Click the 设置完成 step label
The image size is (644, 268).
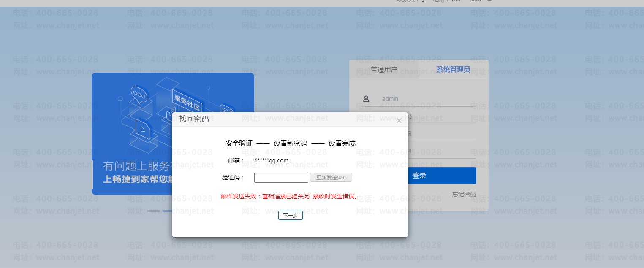tap(342, 143)
